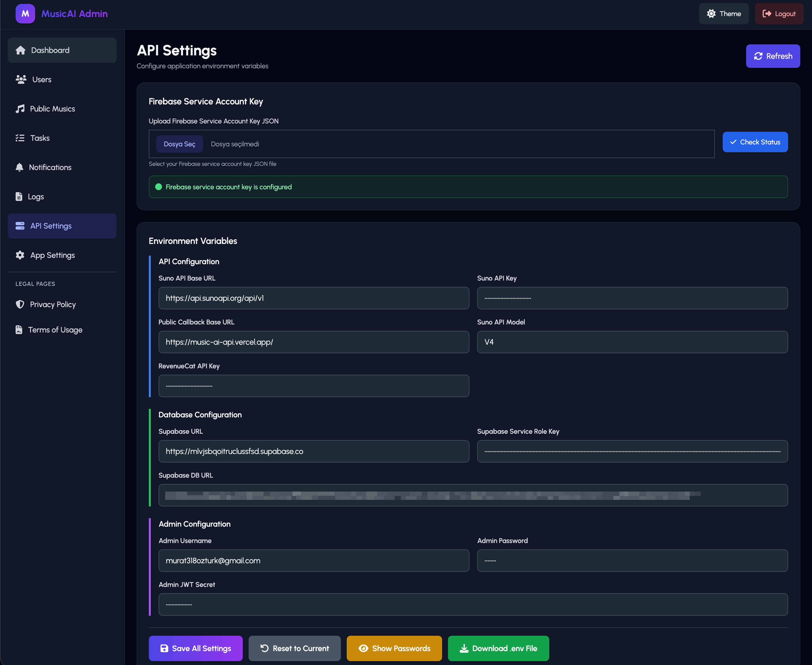The width and height of the screenshot is (812, 665).
Task: Focus the Supabase URL field
Action: [x=314, y=451]
